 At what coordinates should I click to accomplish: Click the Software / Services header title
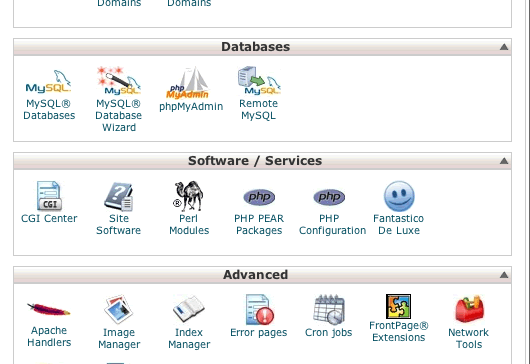pos(255,161)
